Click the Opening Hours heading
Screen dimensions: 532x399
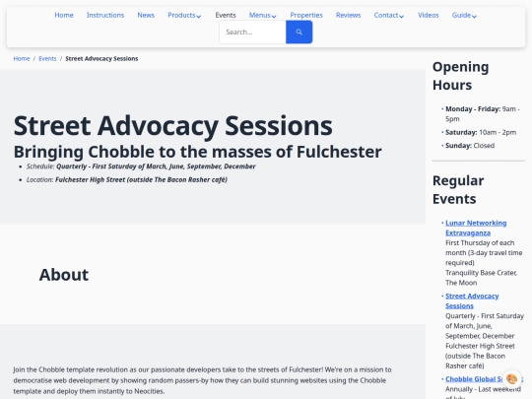[460, 76]
